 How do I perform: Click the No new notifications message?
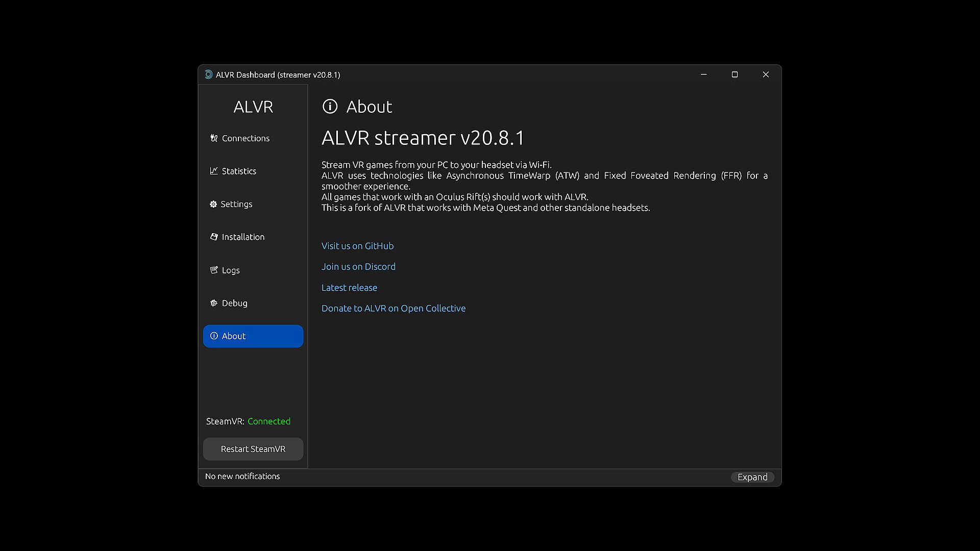(242, 477)
